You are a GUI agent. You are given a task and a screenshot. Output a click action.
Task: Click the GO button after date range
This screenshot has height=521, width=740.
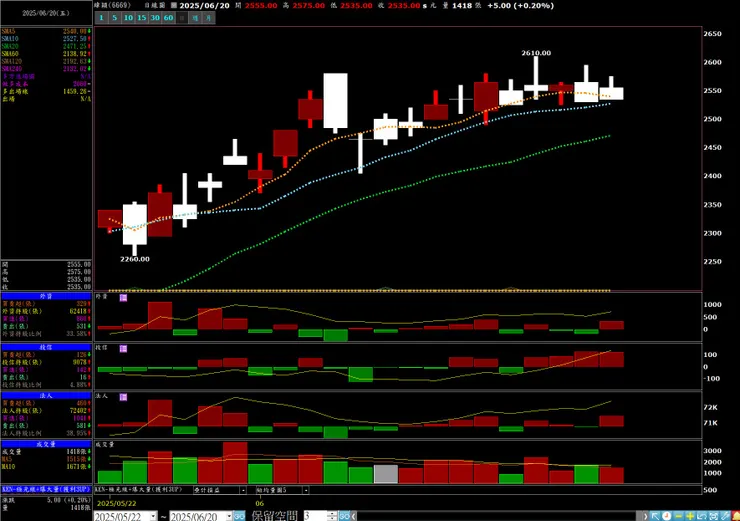239,516
